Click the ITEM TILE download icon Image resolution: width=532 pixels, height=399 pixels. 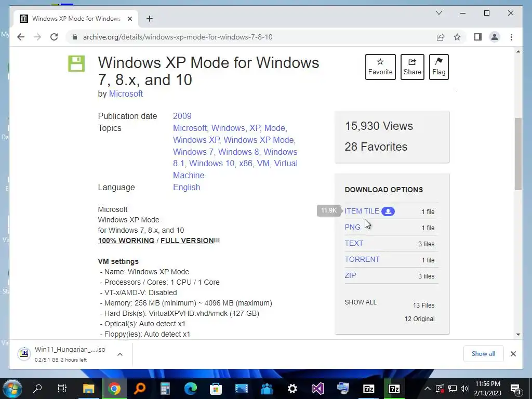pyautogui.click(x=388, y=211)
